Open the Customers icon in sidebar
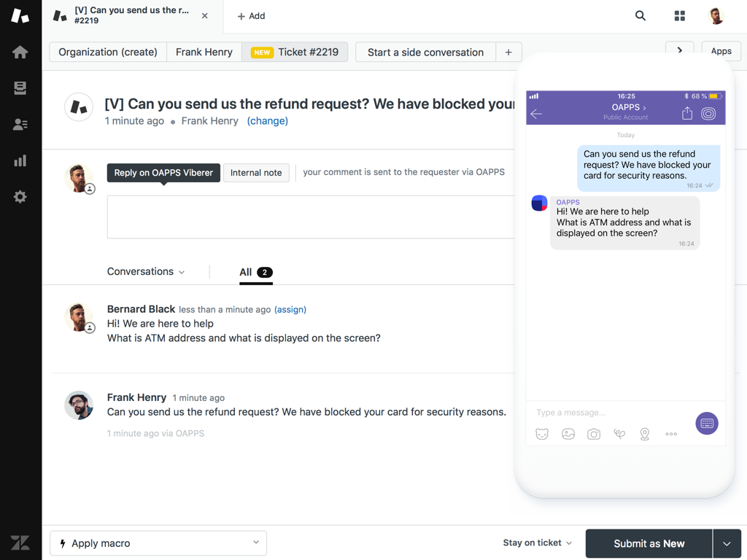747x560 pixels. coord(20,125)
